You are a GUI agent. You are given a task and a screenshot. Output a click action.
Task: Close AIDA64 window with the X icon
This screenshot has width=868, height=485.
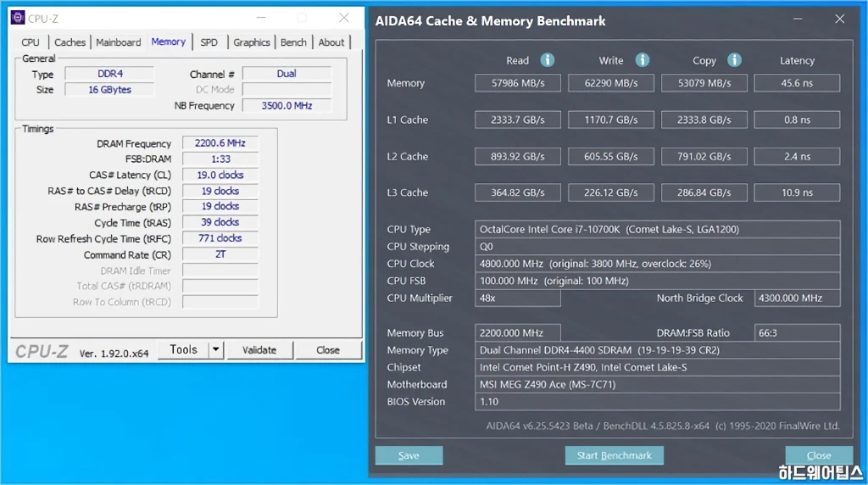click(x=840, y=19)
